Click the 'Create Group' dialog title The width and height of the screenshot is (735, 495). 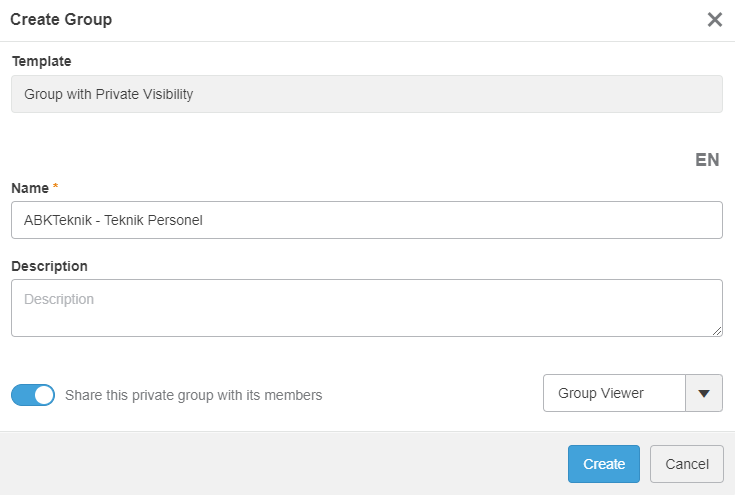coord(61,20)
